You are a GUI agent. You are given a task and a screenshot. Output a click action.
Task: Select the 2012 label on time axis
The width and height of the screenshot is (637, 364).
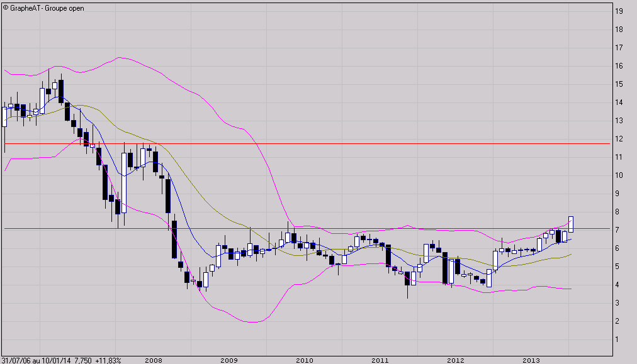coord(456,360)
